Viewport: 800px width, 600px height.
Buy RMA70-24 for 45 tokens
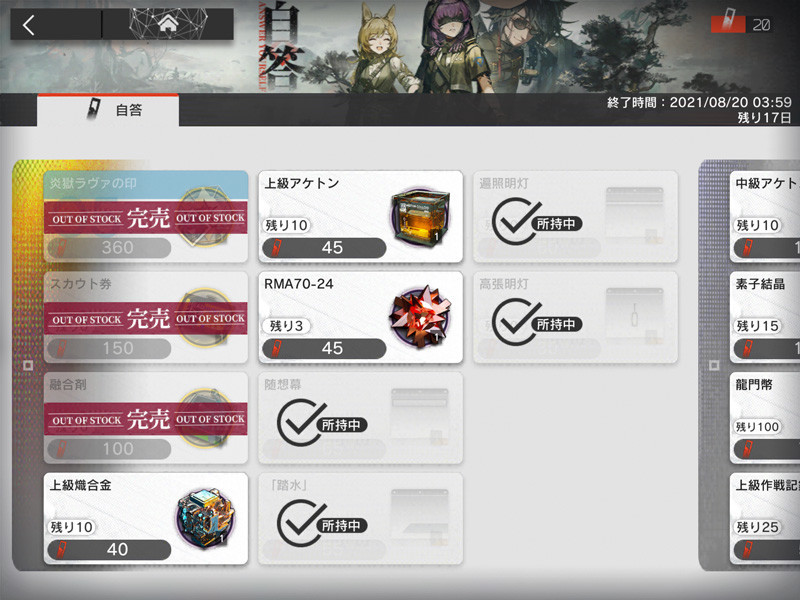click(324, 348)
